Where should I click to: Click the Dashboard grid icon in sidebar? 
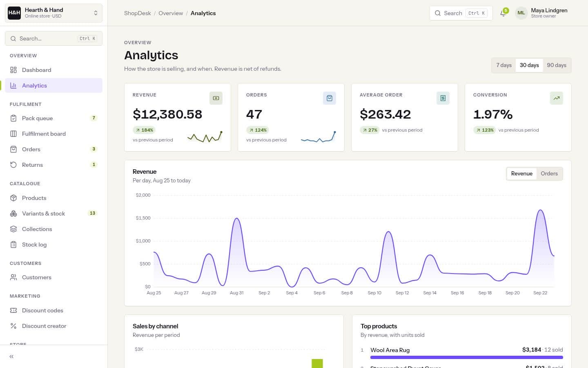point(13,70)
